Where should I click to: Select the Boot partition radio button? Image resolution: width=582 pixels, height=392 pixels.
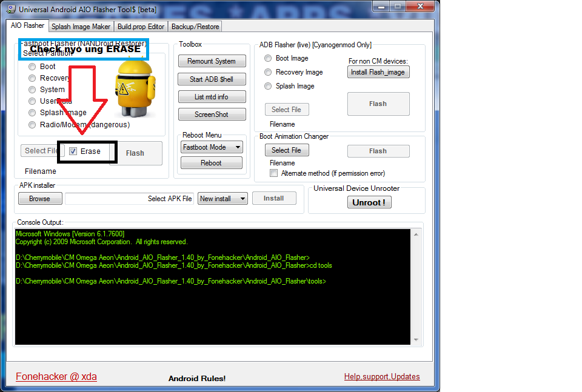(x=32, y=67)
